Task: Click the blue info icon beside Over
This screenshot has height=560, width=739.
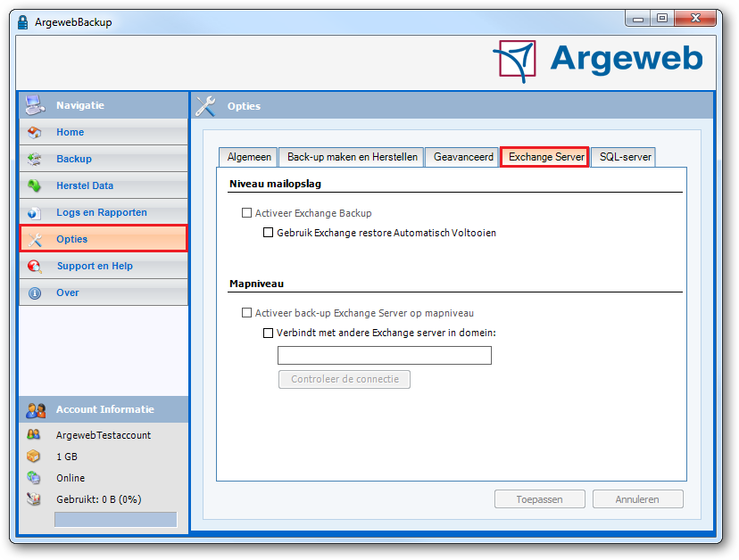Action: 35,293
